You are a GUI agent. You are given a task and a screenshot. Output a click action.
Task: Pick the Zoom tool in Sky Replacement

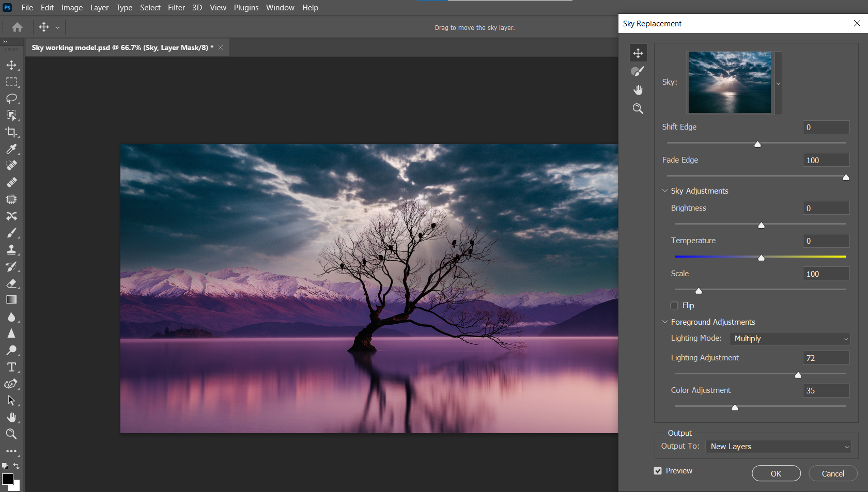click(638, 109)
